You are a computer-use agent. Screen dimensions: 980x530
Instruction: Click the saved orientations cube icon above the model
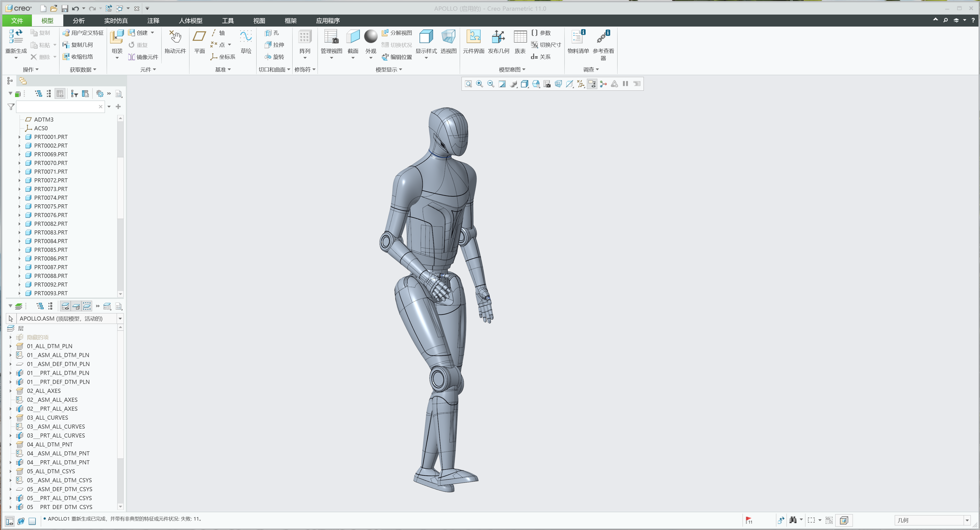click(525, 84)
